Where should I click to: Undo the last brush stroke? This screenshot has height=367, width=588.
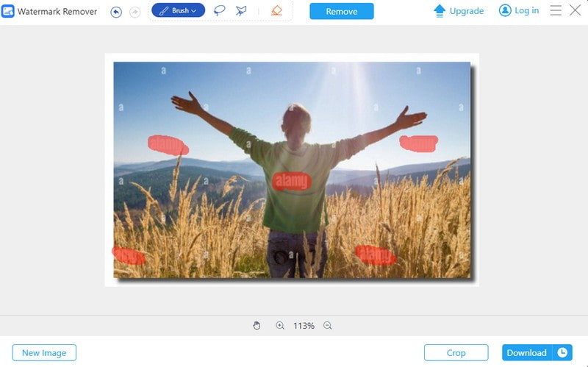(x=116, y=12)
